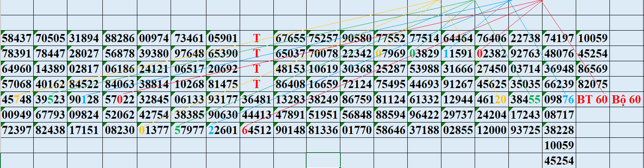Select cell 39380

point(154,54)
